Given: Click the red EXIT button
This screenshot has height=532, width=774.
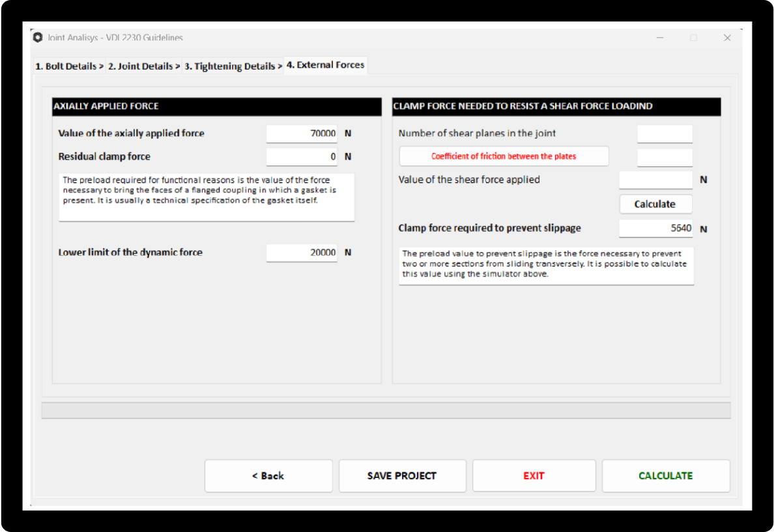Looking at the screenshot, I should click(x=534, y=476).
